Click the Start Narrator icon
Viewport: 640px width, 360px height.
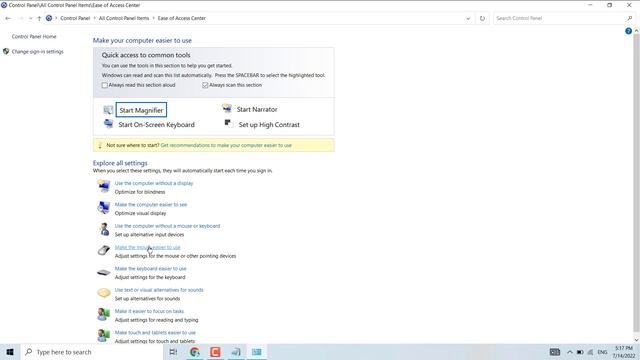pos(227,108)
